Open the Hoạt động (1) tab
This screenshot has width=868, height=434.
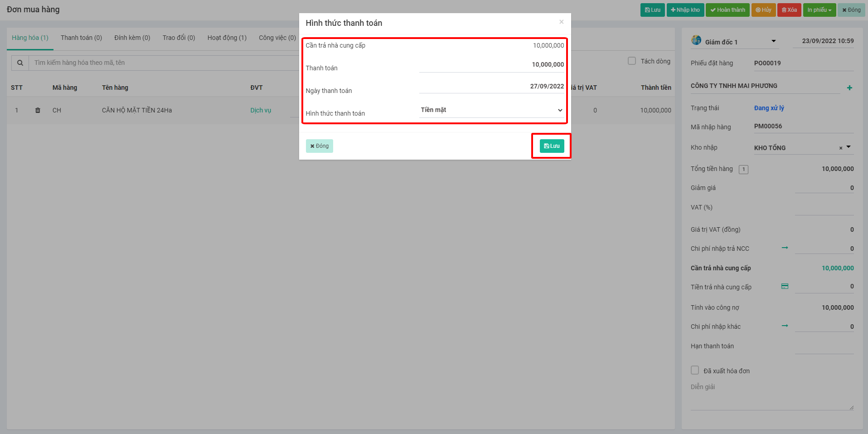tap(227, 38)
